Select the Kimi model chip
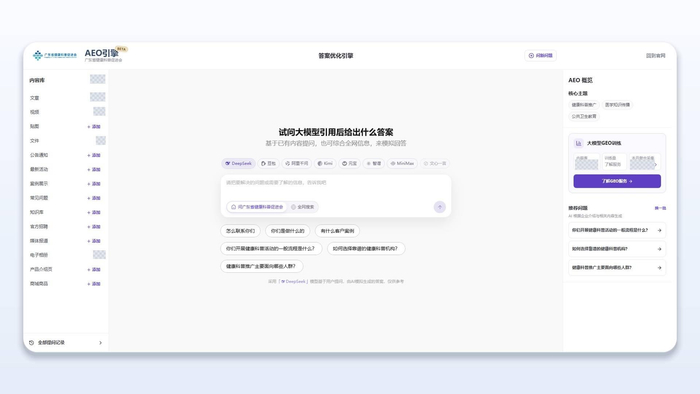700x394 pixels. (x=325, y=163)
